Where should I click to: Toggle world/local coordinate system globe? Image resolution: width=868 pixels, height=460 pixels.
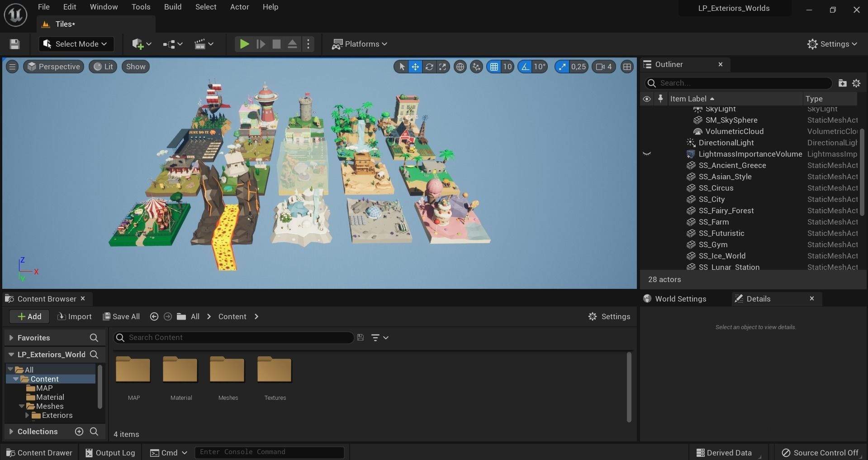point(460,67)
